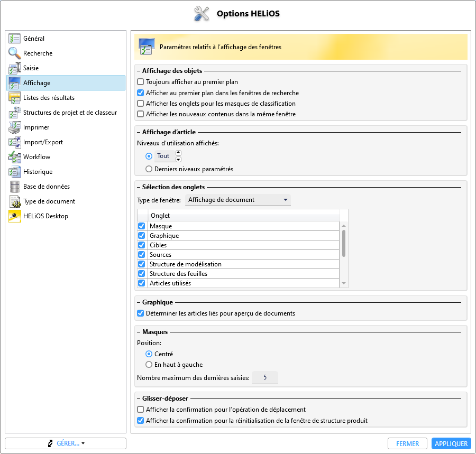Click the Nombre maximum des dernières saisies field
The height and width of the screenshot is (454, 476).
click(265, 377)
